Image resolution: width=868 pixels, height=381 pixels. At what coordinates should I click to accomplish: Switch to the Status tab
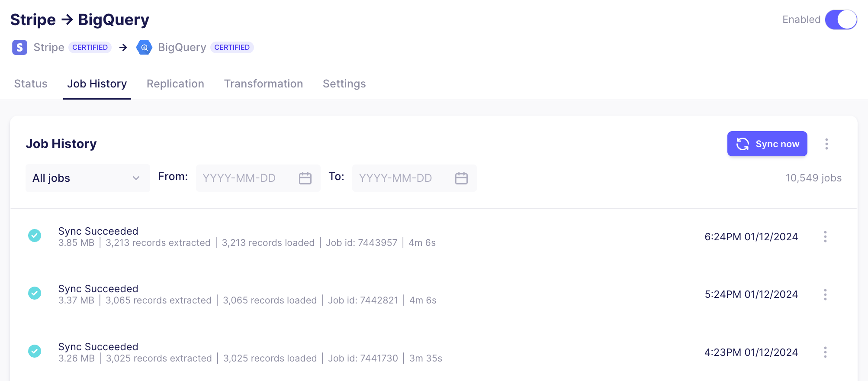(x=31, y=84)
